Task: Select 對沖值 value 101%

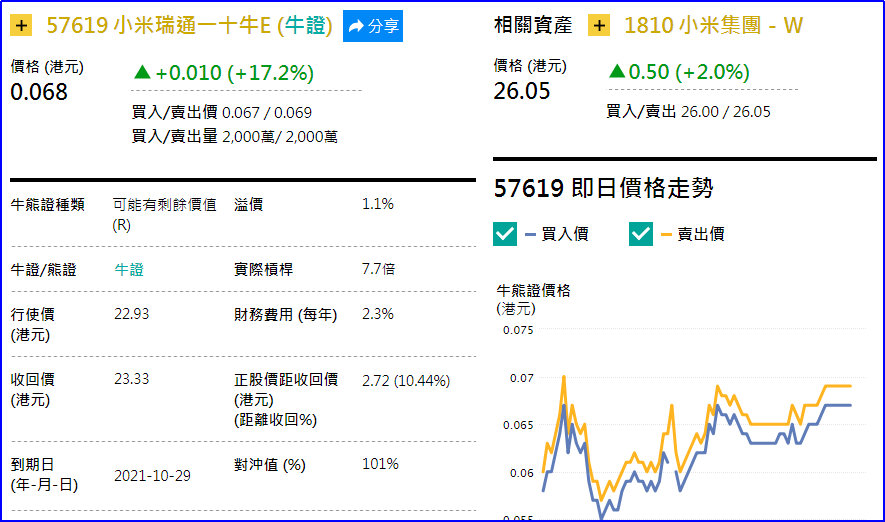Action: click(380, 464)
